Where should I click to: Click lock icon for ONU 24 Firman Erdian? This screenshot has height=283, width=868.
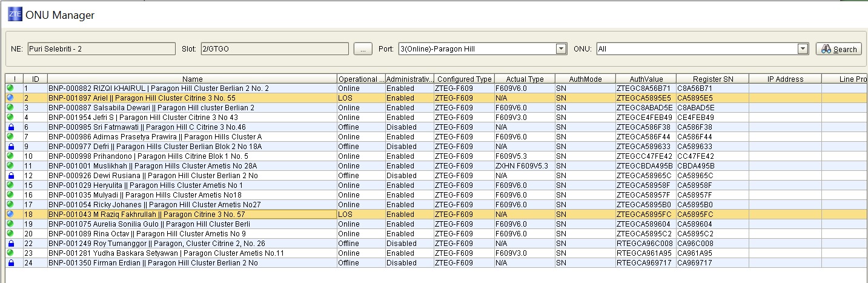pos(10,263)
